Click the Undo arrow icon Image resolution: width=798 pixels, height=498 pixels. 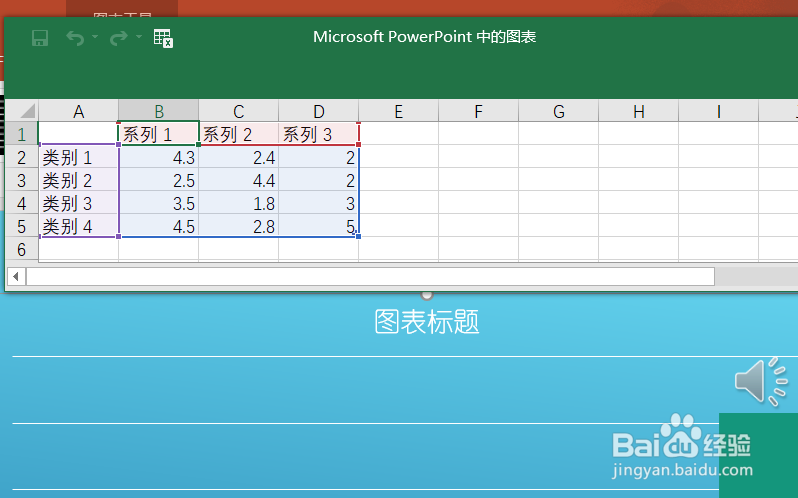point(75,38)
